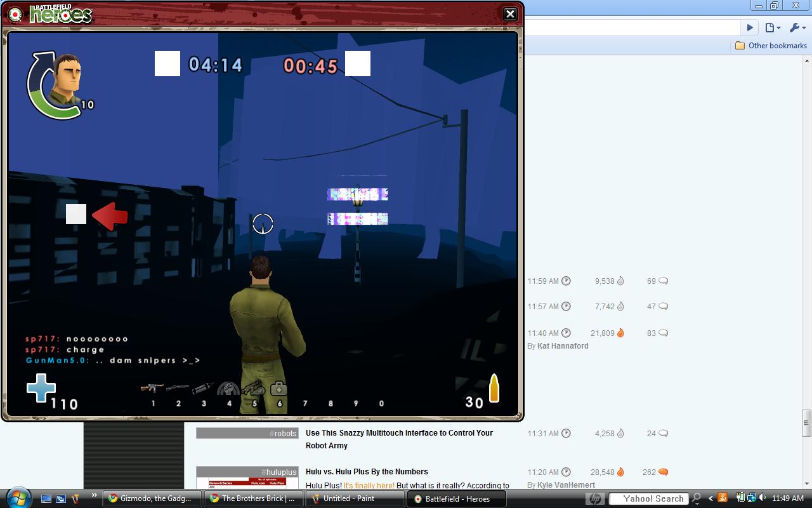
Task: Open Other bookmarks folder
Action: tap(771, 46)
